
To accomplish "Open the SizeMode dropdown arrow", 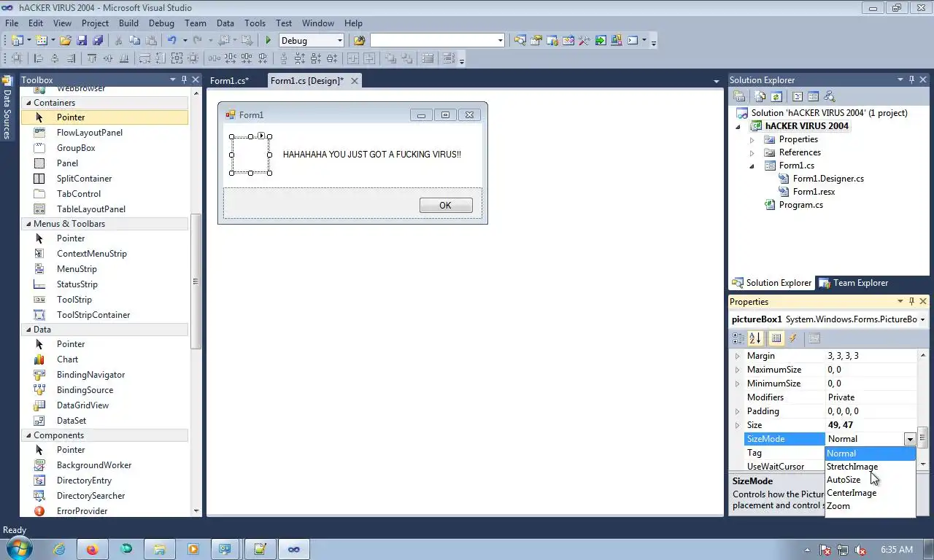I will tap(910, 439).
